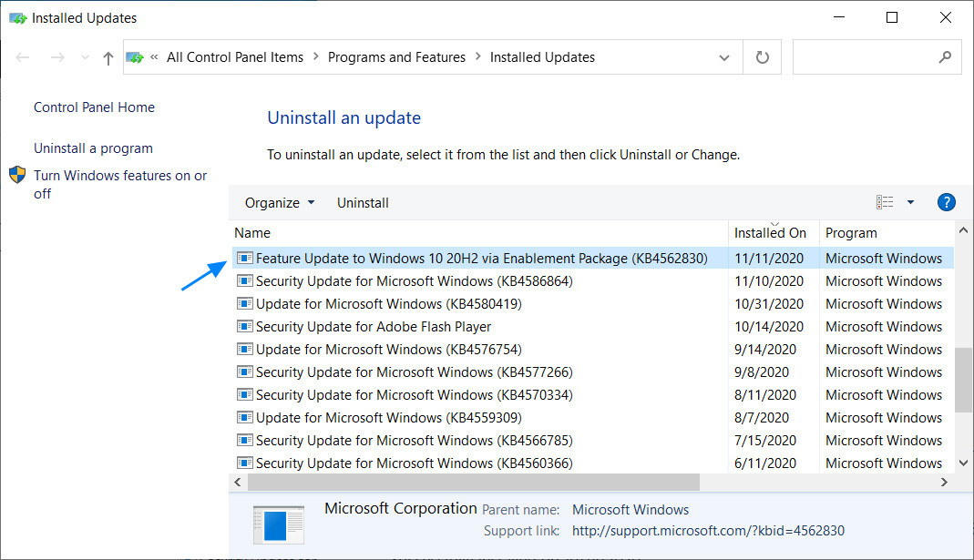Viewport: 974px width, 560px height.
Task: Click icon of KB4576754 update
Action: coord(245,350)
